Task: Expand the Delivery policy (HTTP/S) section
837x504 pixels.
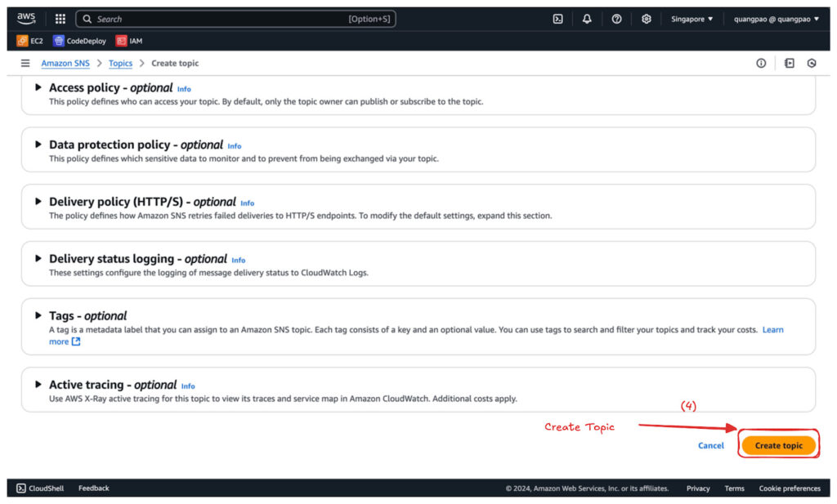Action: (38, 202)
